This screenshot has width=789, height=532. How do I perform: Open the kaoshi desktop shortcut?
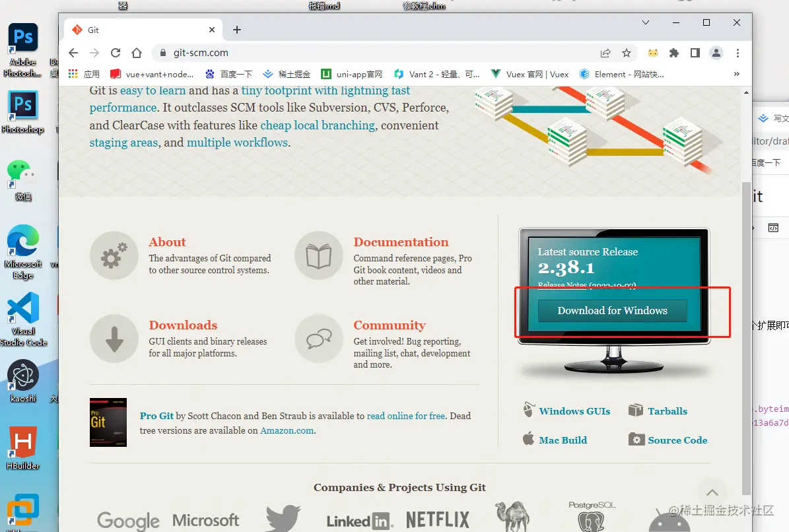[x=23, y=381]
